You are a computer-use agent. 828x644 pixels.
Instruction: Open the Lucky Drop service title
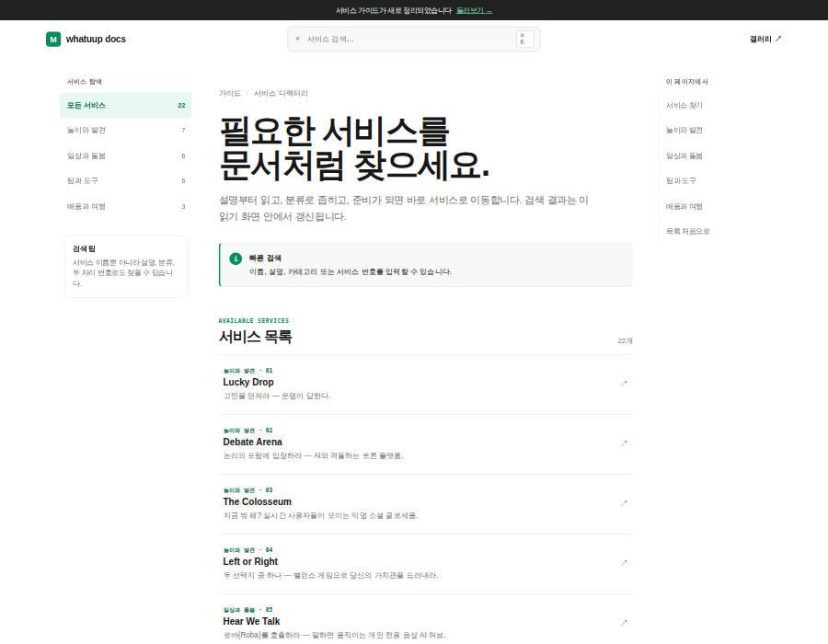[x=248, y=382]
